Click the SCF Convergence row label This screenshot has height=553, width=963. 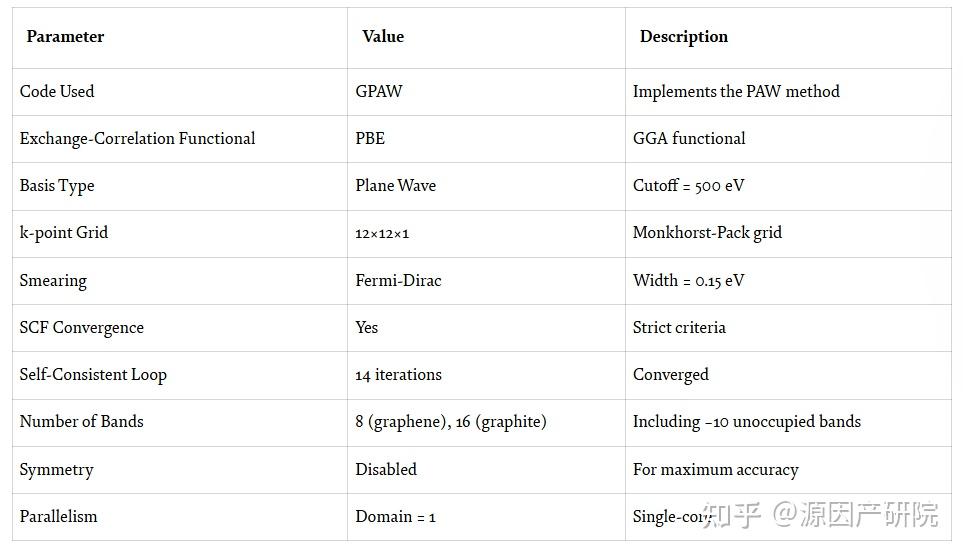tap(82, 327)
